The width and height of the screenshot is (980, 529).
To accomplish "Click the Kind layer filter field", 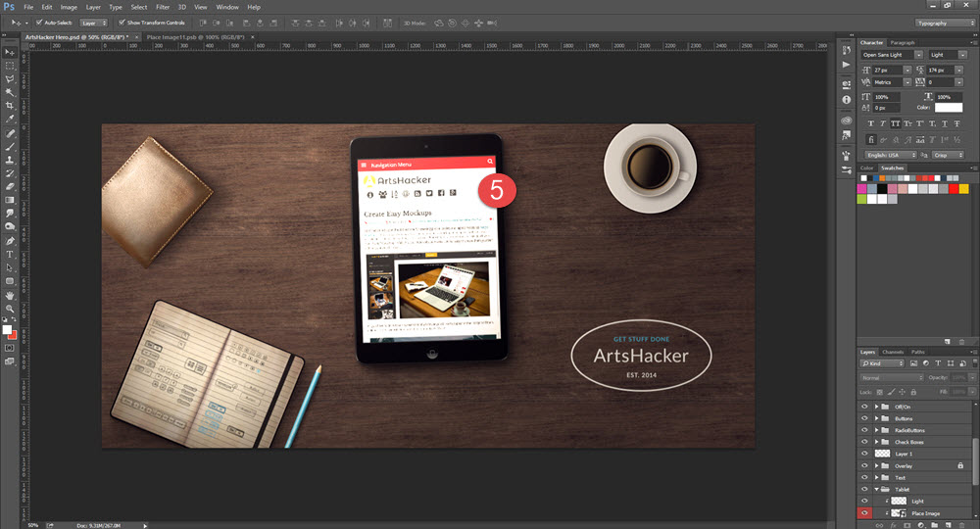I will tap(883, 363).
